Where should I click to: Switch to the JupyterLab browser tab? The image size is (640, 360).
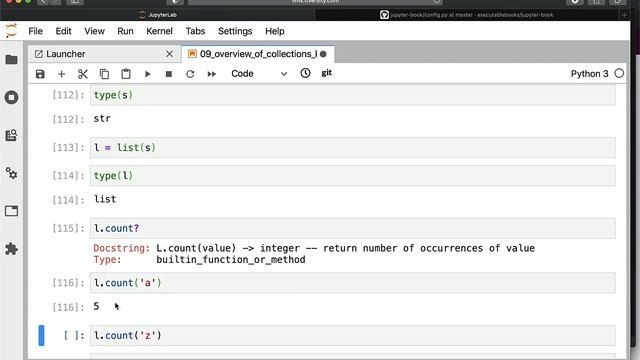158,15
